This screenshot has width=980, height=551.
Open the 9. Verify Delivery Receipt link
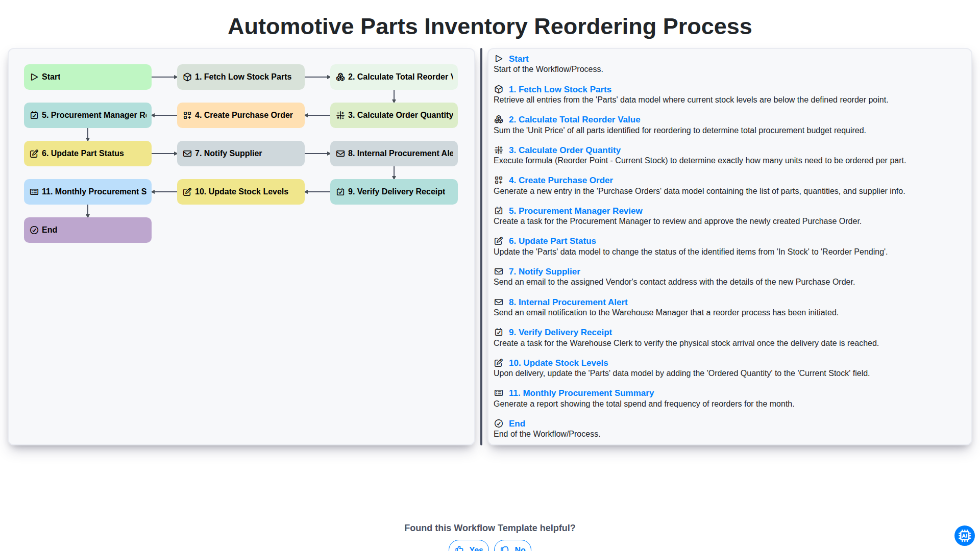[x=560, y=332]
